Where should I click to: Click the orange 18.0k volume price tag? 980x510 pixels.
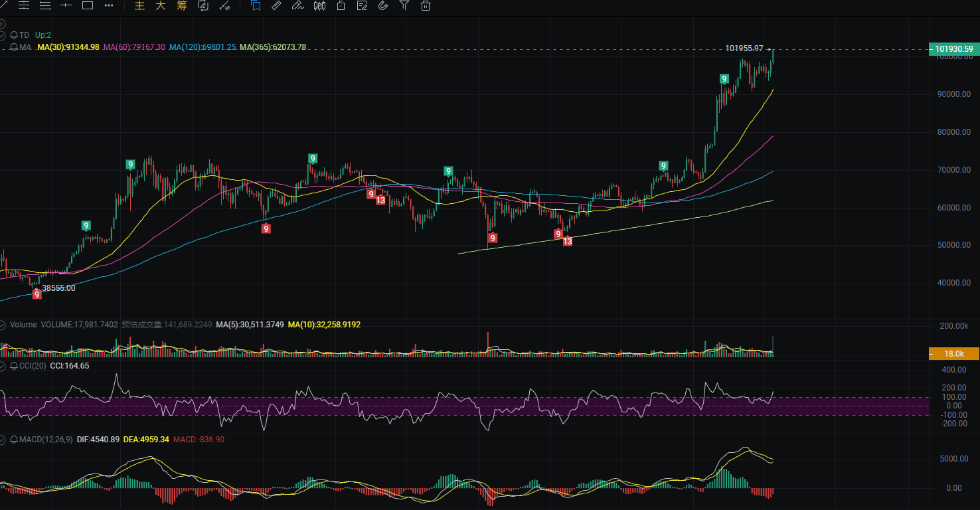(x=954, y=353)
